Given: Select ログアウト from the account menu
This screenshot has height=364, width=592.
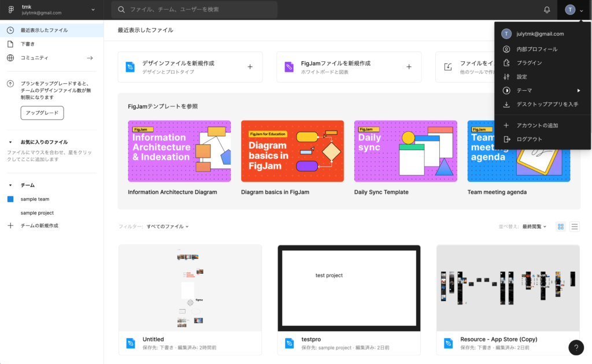Looking at the screenshot, I should pos(529,139).
